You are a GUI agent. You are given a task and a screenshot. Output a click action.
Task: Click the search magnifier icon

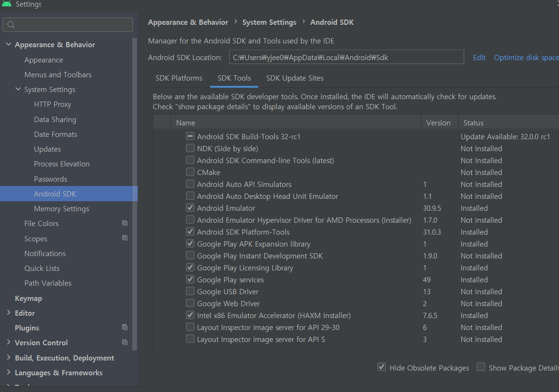pyautogui.click(x=11, y=25)
